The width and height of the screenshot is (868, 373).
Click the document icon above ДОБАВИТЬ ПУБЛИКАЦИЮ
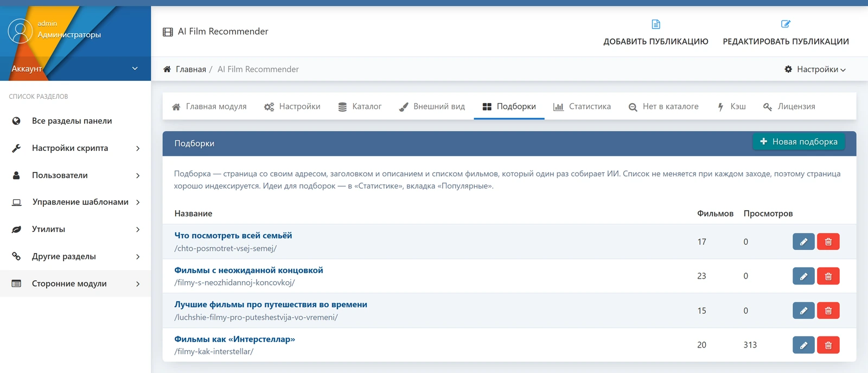point(656,24)
